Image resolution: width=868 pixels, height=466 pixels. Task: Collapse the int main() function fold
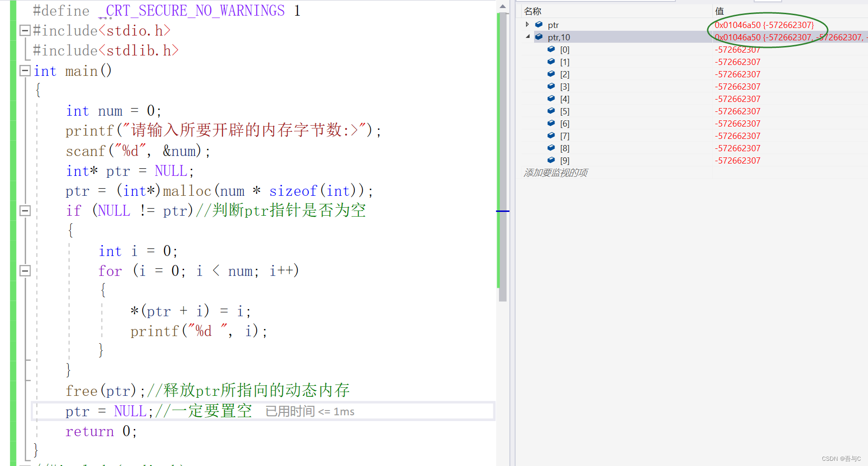pyautogui.click(x=25, y=71)
